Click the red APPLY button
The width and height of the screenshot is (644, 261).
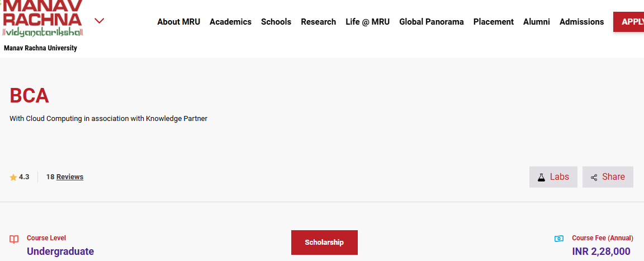(x=628, y=22)
